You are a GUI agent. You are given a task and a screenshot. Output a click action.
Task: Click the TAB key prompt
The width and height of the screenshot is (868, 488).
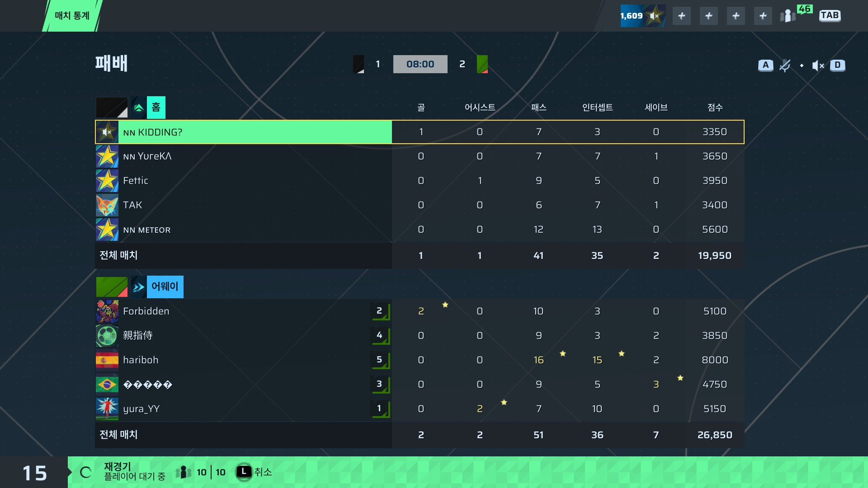(x=830, y=15)
